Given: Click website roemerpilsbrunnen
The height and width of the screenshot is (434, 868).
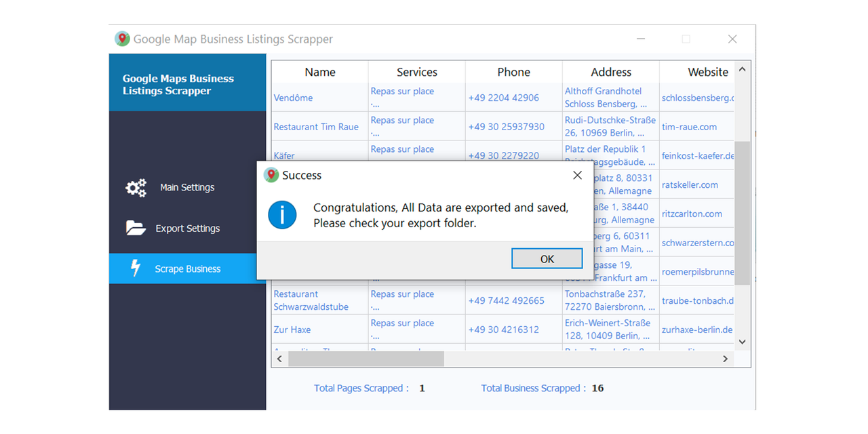Looking at the screenshot, I should 697,271.
